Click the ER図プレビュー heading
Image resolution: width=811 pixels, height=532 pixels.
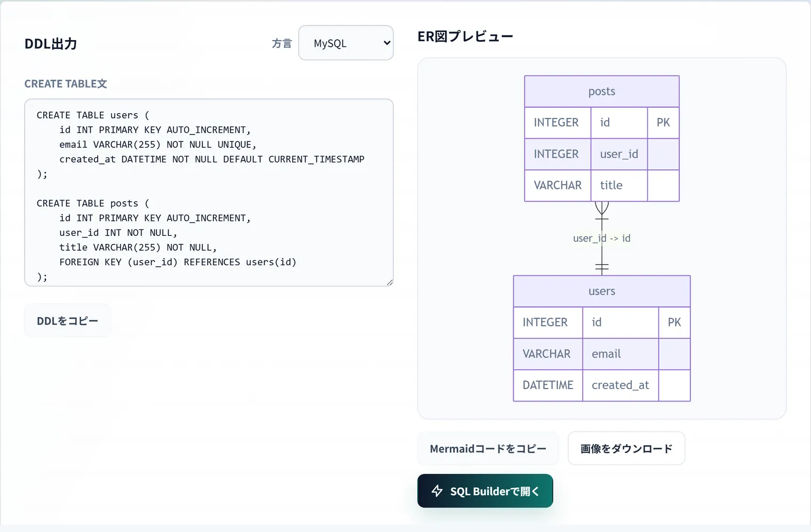click(465, 36)
